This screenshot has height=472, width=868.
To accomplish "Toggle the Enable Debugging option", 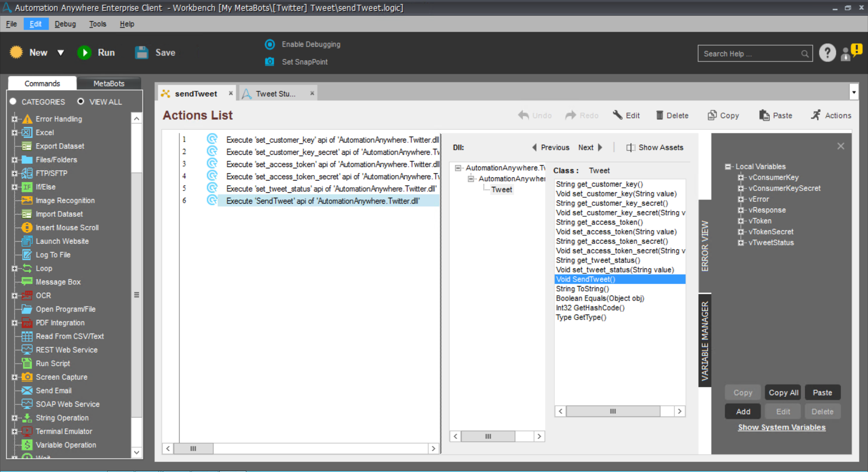I will pyautogui.click(x=270, y=44).
